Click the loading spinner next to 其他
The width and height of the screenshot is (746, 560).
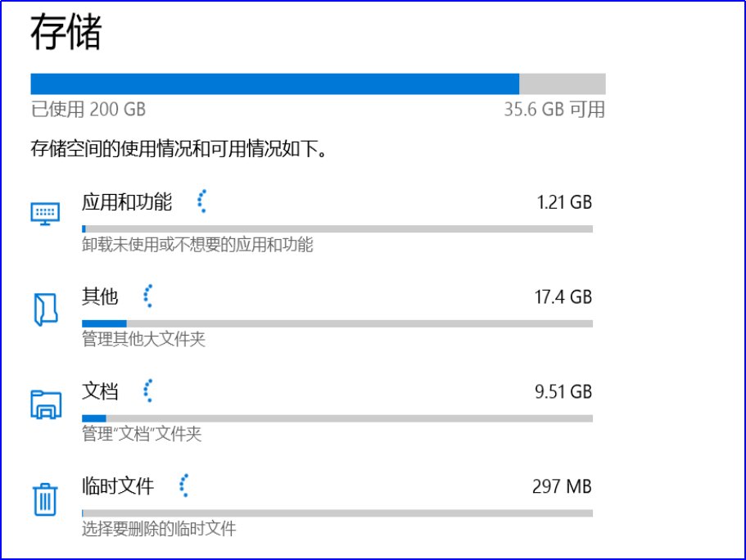(147, 296)
